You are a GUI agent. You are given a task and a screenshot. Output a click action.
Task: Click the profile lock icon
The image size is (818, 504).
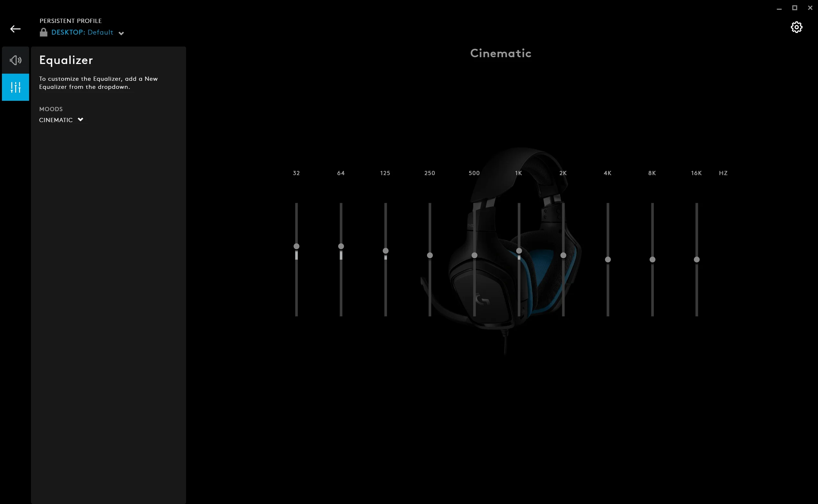tap(43, 32)
